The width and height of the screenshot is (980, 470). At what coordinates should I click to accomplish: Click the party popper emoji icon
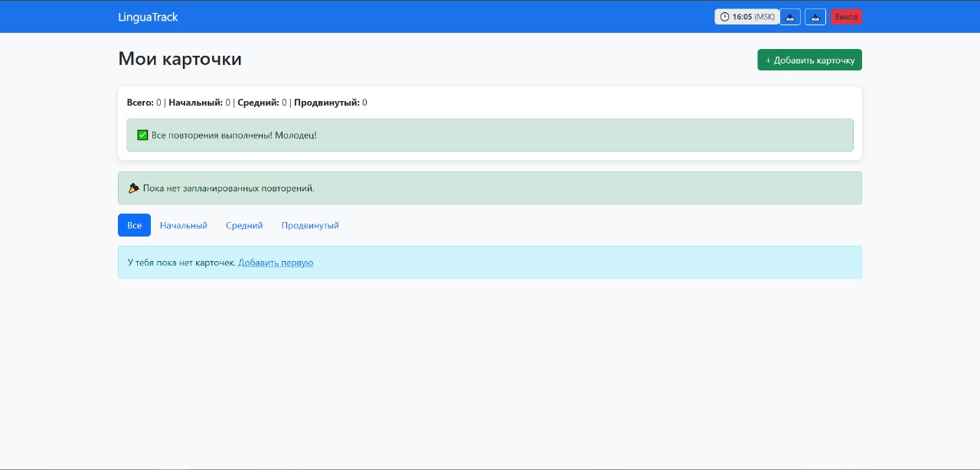pyautogui.click(x=133, y=188)
